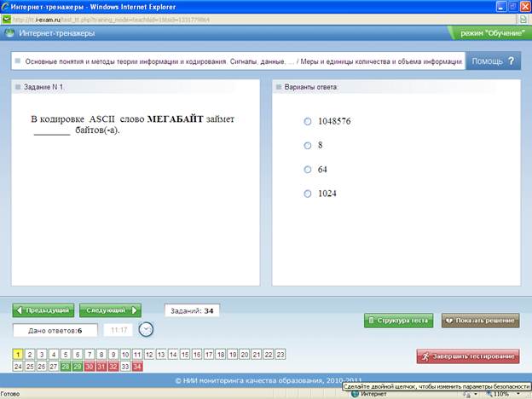Go to question 25
The height and width of the screenshot is (399, 532).
(30, 367)
